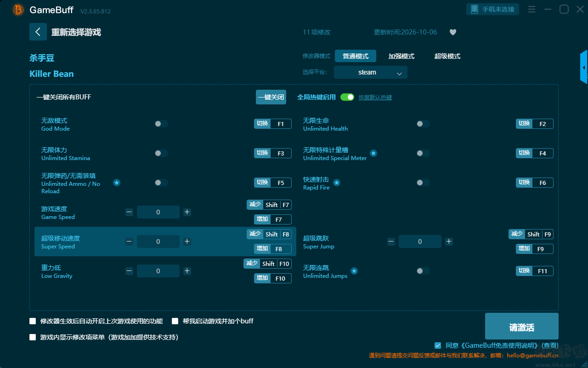This screenshot has height=368, width=588.
Task: Enable the Rapid Fire switch
Action: 423,183
